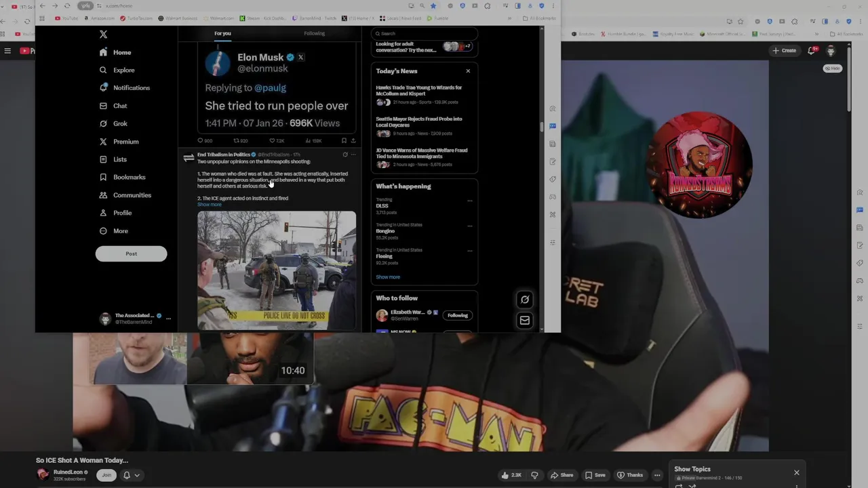
Task: Click the Post button
Action: pos(131,253)
